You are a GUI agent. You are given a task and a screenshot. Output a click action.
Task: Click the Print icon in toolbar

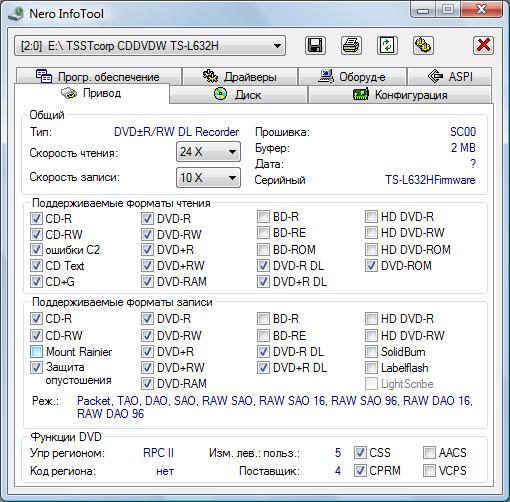coord(351,45)
